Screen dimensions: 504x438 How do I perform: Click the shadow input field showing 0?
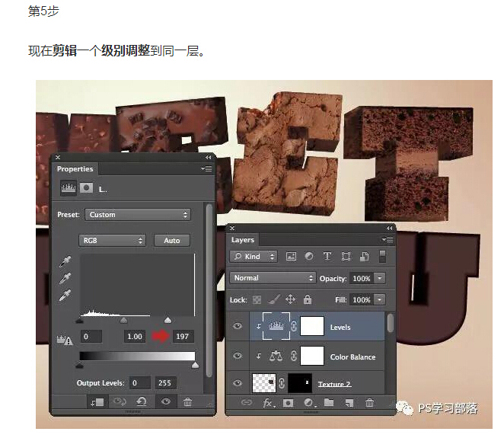(x=91, y=337)
